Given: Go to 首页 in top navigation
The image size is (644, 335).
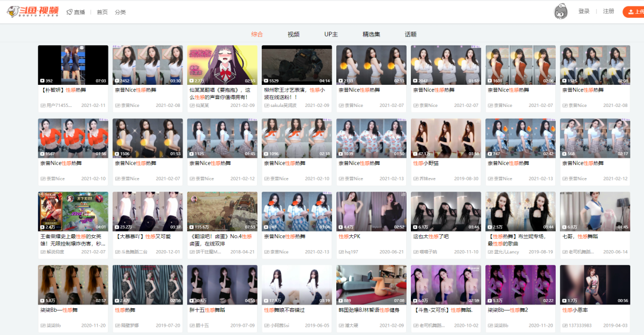Looking at the screenshot, I should pos(103,12).
